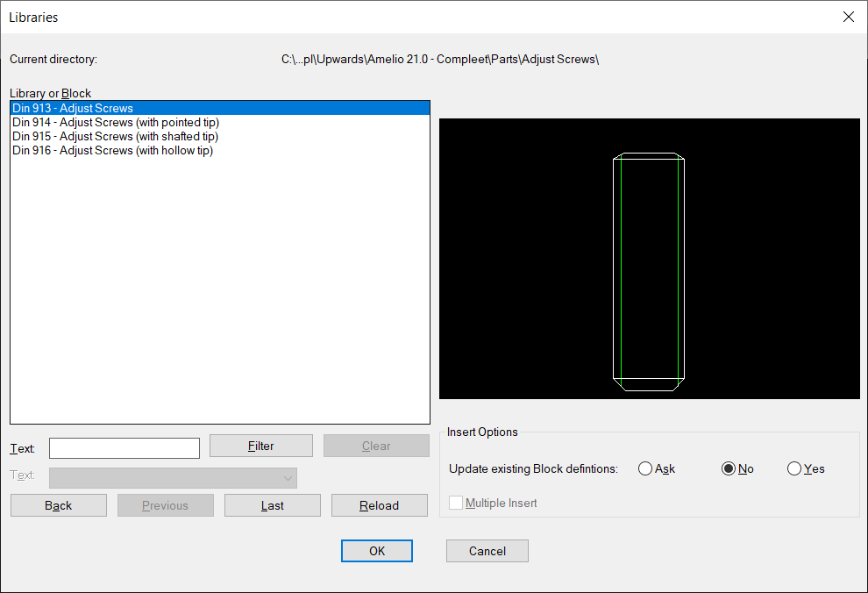Confirm with the OK button
This screenshot has width=868, height=593.
click(377, 551)
